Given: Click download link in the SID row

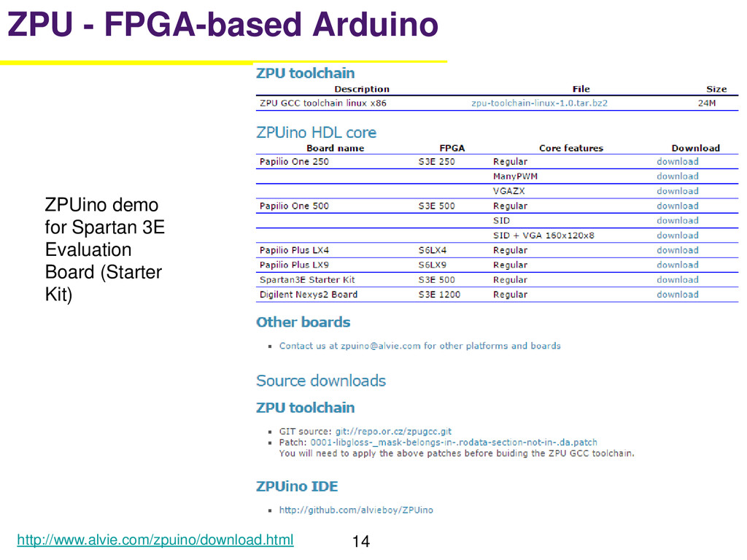Looking at the screenshot, I should coord(678,220).
